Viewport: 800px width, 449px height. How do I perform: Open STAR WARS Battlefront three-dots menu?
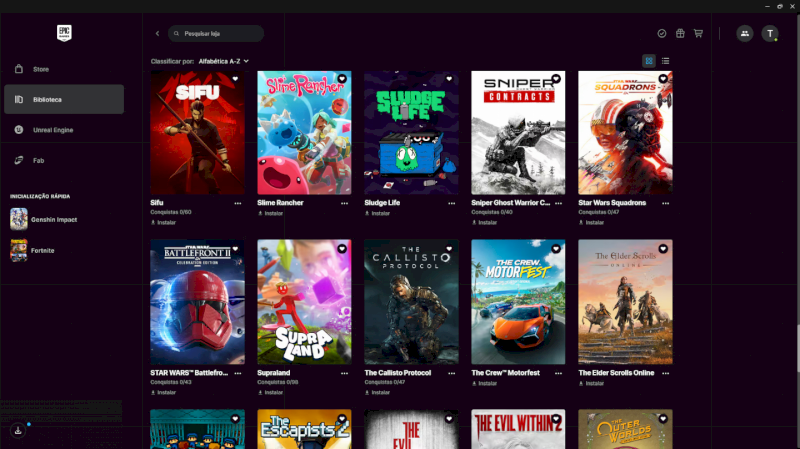[238, 373]
